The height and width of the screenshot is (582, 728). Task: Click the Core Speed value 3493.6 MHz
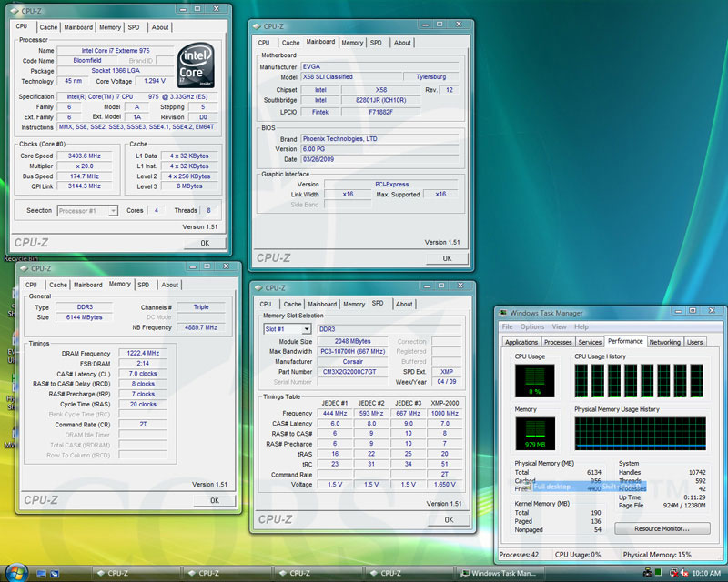click(85, 156)
